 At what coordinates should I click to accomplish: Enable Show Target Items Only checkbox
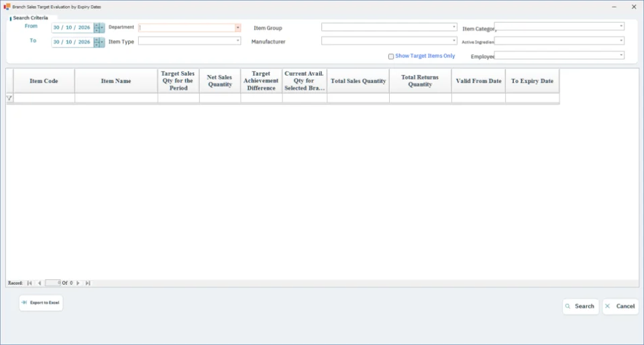coord(391,57)
